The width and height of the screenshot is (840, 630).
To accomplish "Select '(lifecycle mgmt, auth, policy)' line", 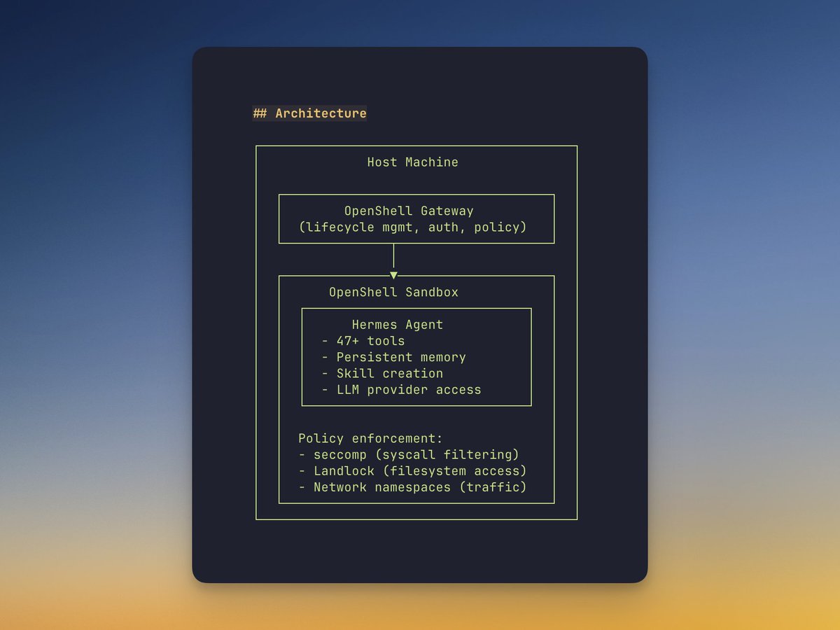I will [x=412, y=227].
